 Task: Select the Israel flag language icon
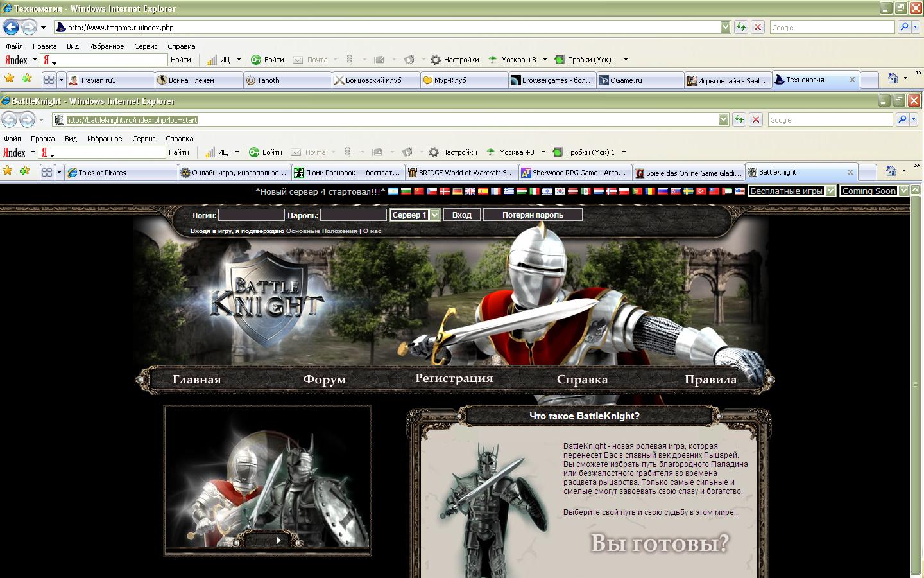(547, 191)
